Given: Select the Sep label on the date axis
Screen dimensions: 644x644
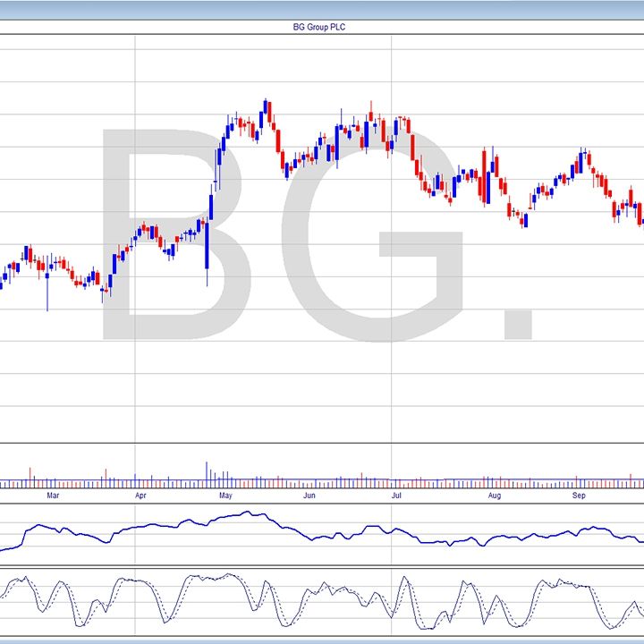Looking at the screenshot, I should [579, 495].
